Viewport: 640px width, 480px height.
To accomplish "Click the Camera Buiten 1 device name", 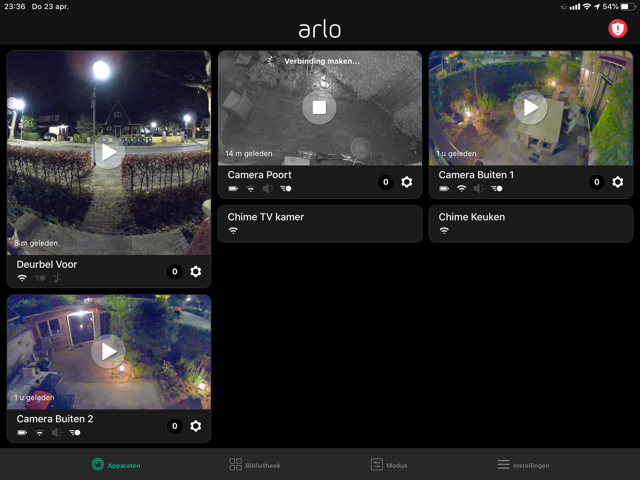I will point(476,175).
